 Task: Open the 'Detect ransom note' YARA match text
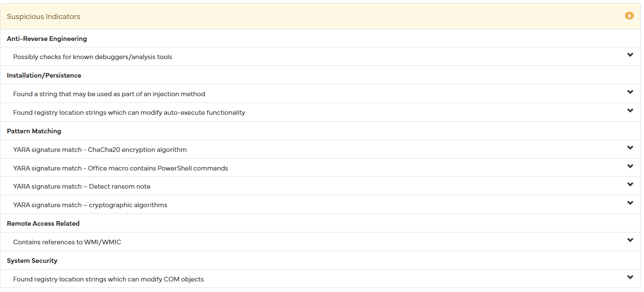click(x=81, y=187)
